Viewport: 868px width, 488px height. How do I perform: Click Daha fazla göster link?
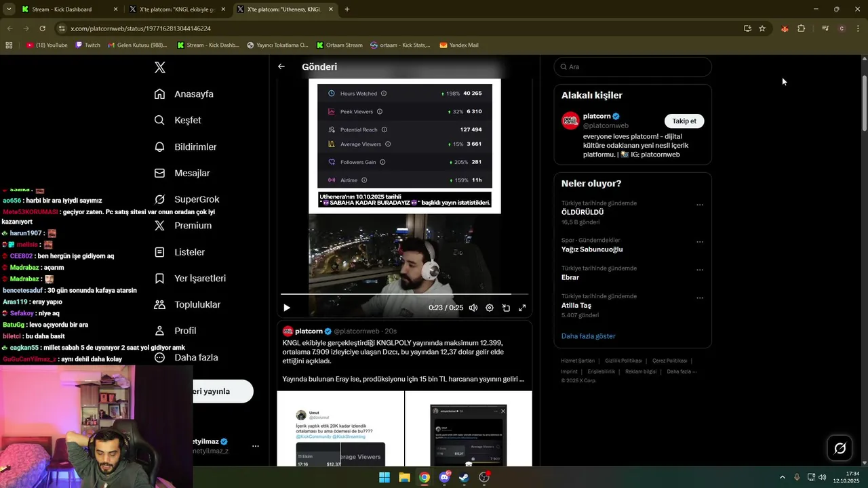(589, 336)
